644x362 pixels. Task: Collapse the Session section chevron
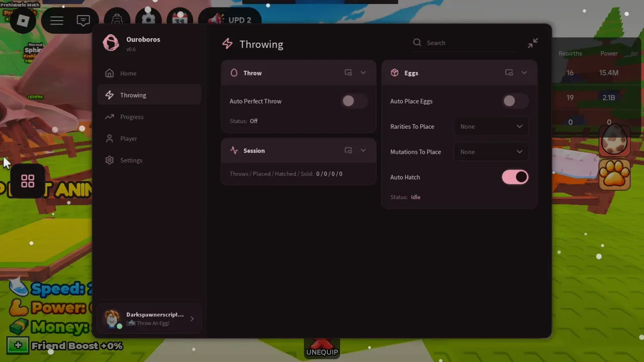(x=363, y=150)
